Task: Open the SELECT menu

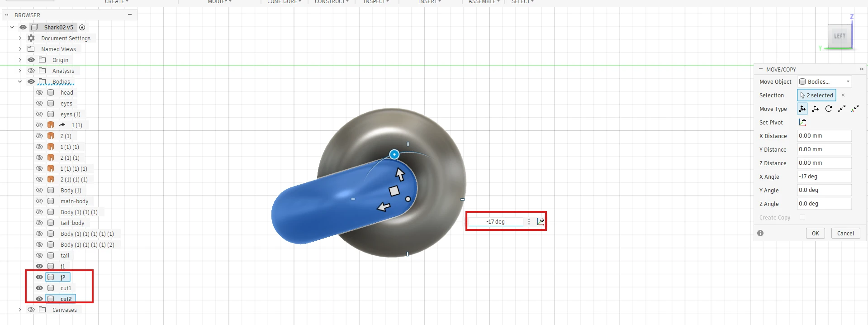Action: click(x=522, y=2)
